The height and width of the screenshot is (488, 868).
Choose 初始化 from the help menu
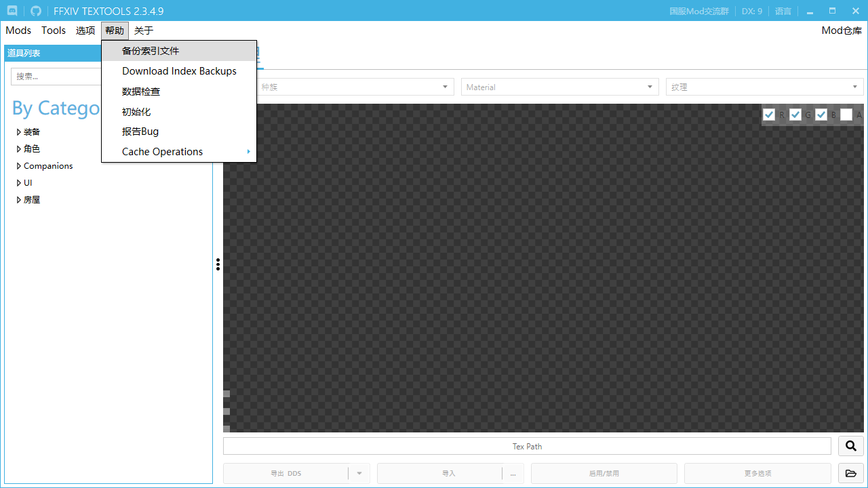179,112
